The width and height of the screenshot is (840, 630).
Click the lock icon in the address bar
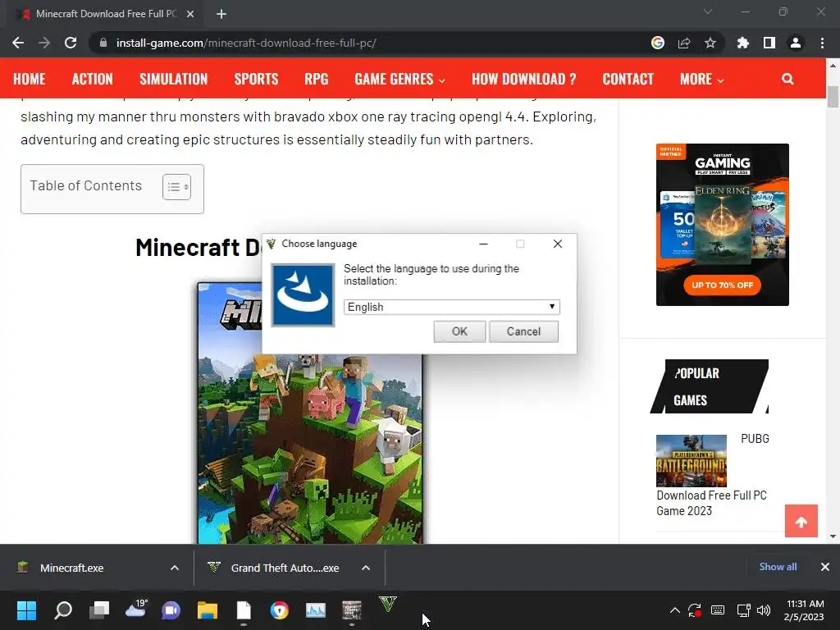click(x=103, y=43)
